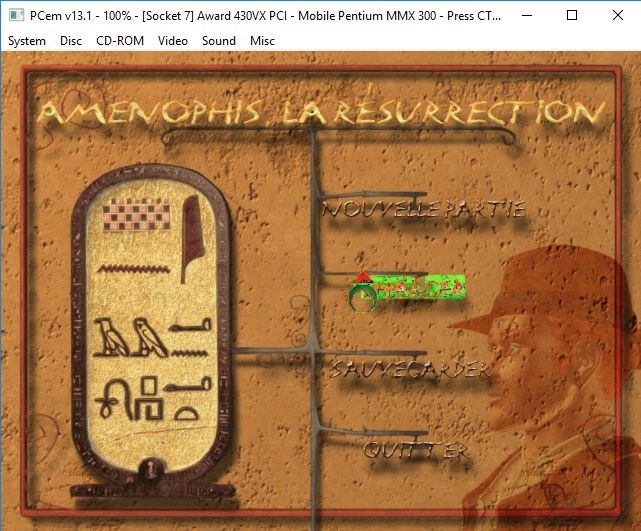Click the zigzag water ripple hieroglyph
The height and width of the screenshot is (531, 641).
134,269
